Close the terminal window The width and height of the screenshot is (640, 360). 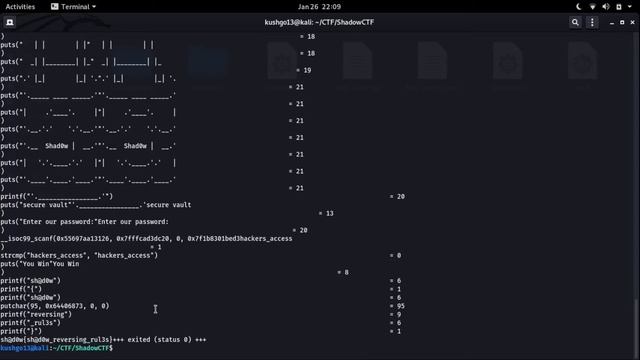coord(633,22)
